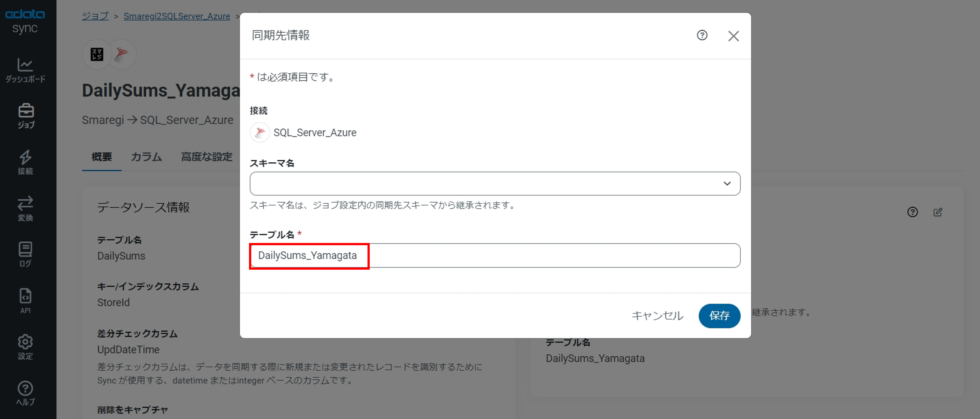
Task: Open the ログ logs sidebar icon
Action: coord(25,254)
